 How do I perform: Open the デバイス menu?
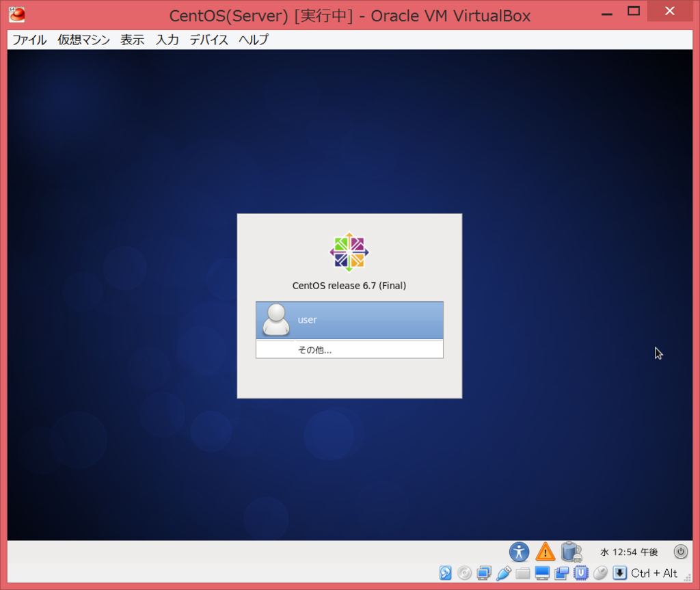[x=208, y=40]
